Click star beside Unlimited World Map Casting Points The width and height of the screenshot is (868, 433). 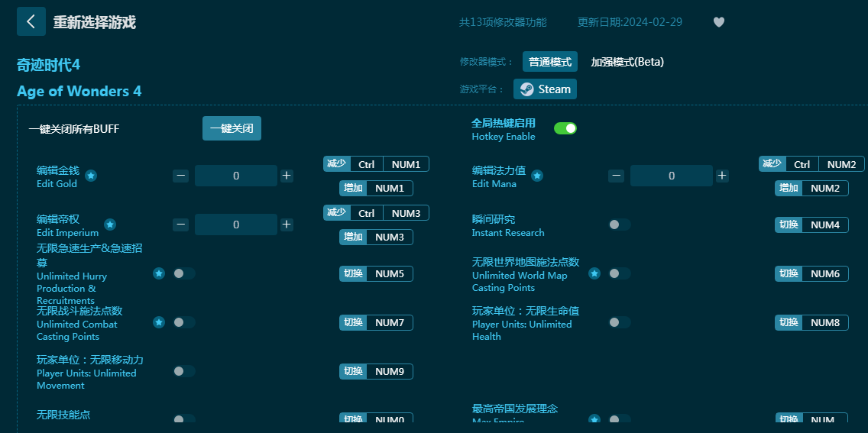pos(594,273)
